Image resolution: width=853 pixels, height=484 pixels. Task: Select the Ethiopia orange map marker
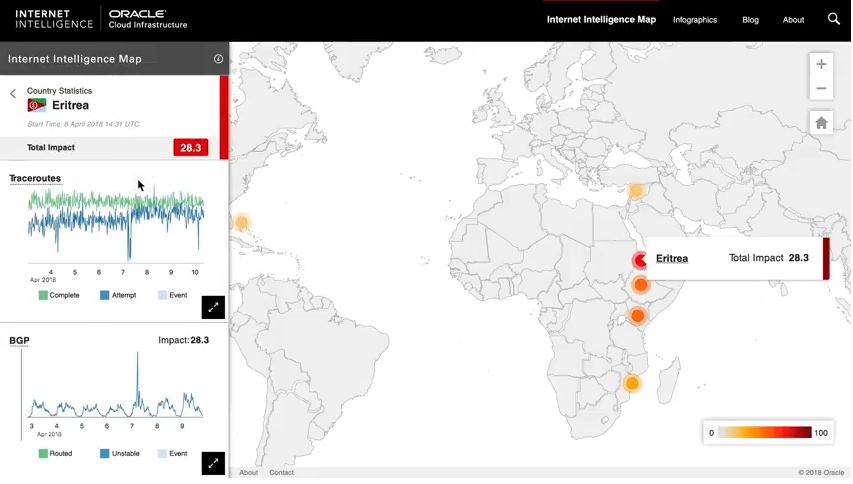pyautogui.click(x=640, y=284)
